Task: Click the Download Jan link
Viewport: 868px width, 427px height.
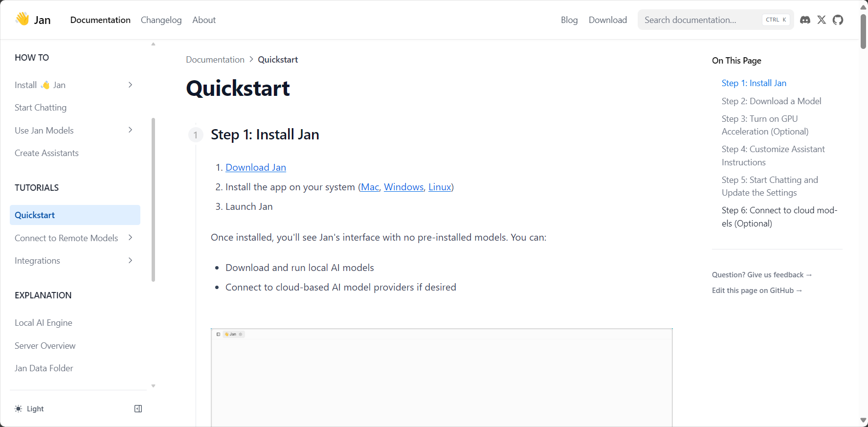Action: [256, 167]
